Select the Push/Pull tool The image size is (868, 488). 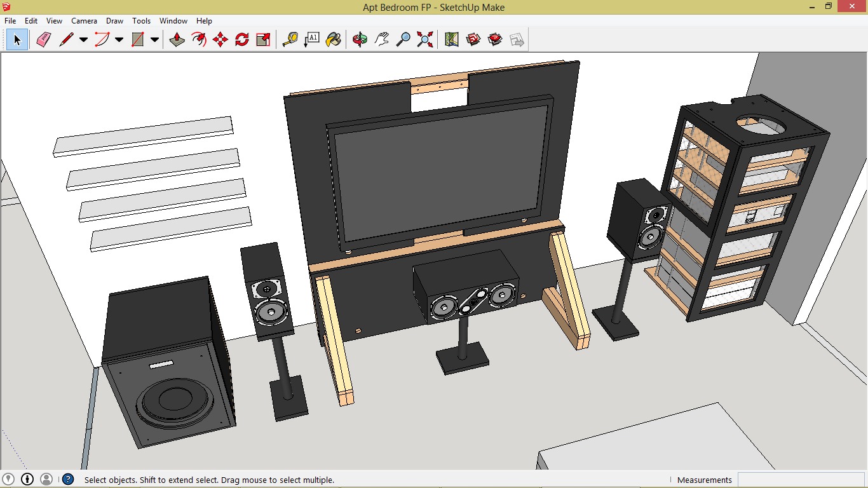tap(177, 40)
